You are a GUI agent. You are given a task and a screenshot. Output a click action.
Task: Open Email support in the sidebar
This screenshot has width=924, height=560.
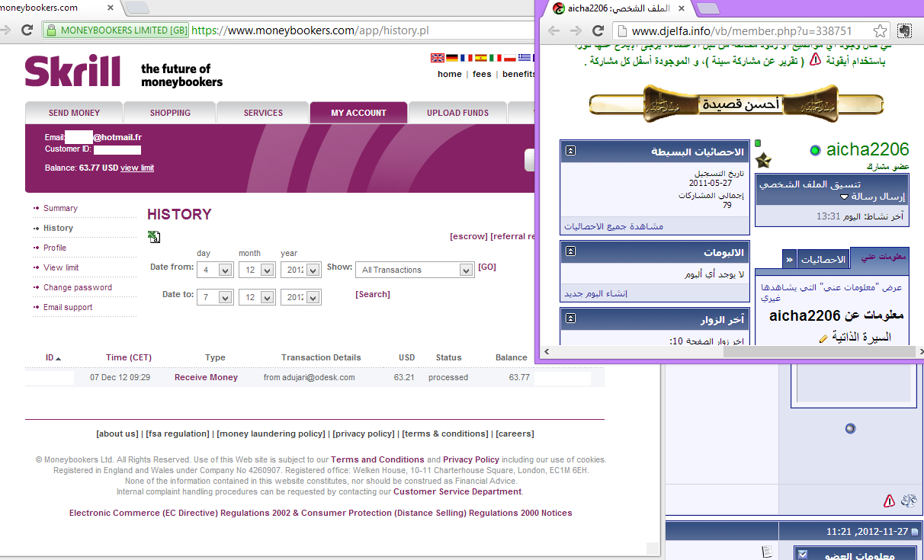click(68, 307)
